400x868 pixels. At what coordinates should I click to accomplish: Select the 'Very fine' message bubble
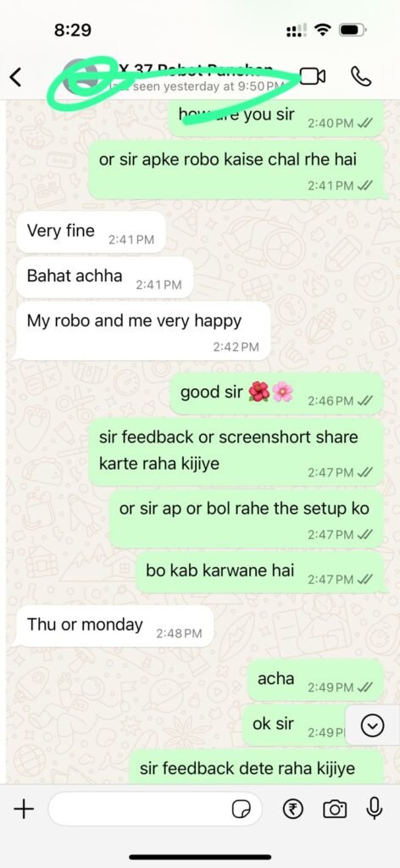tap(92, 232)
